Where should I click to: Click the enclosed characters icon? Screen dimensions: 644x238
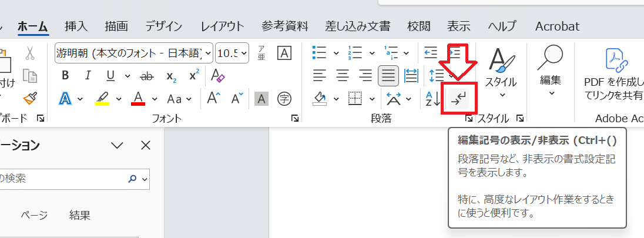[284, 99]
